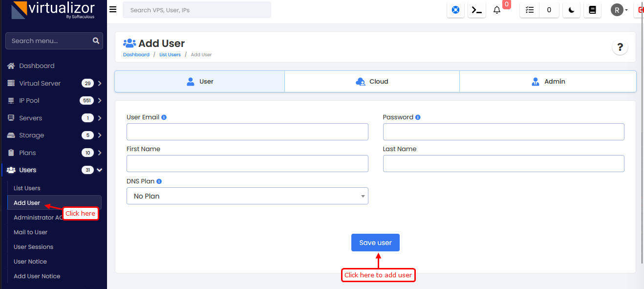Toggle dark mode with the moon icon
The width and height of the screenshot is (644, 289).
(571, 10)
